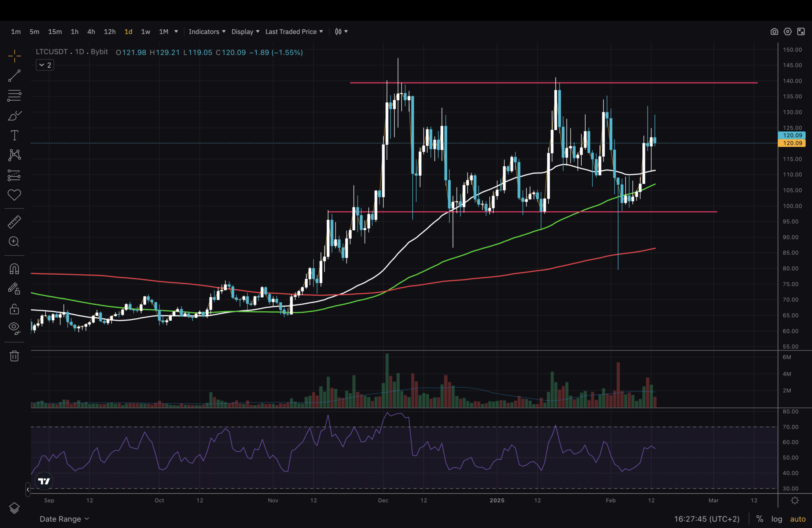Image resolution: width=812 pixels, height=528 pixels.
Task: Click the 6M volume scale label
Action: pyautogui.click(x=787, y=357)
